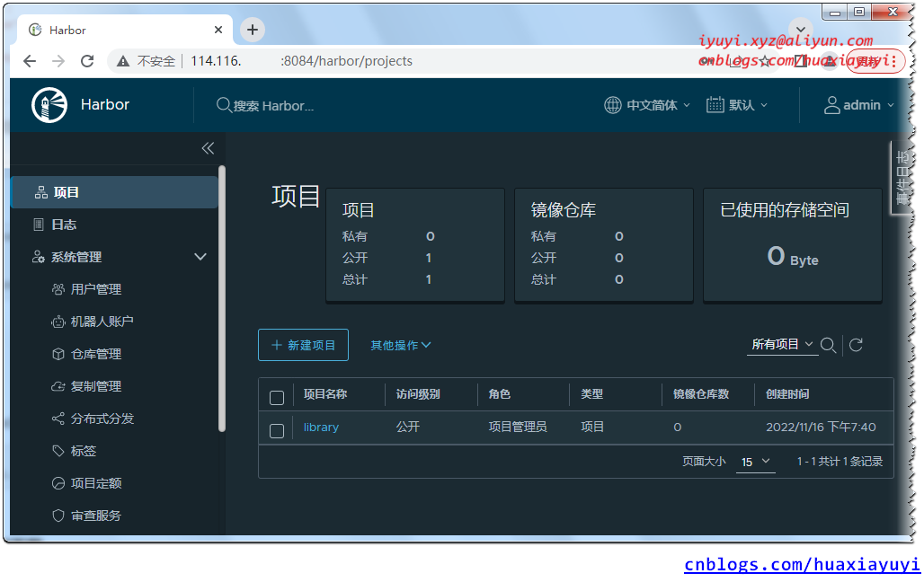This screenshot has height=582, width=924.
Task: Click the interrogation services shield icon
Action: 58,516
